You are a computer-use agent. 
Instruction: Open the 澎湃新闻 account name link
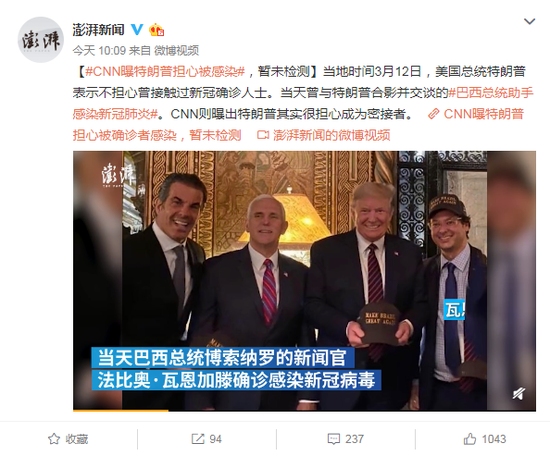click(x=99, y=30)
